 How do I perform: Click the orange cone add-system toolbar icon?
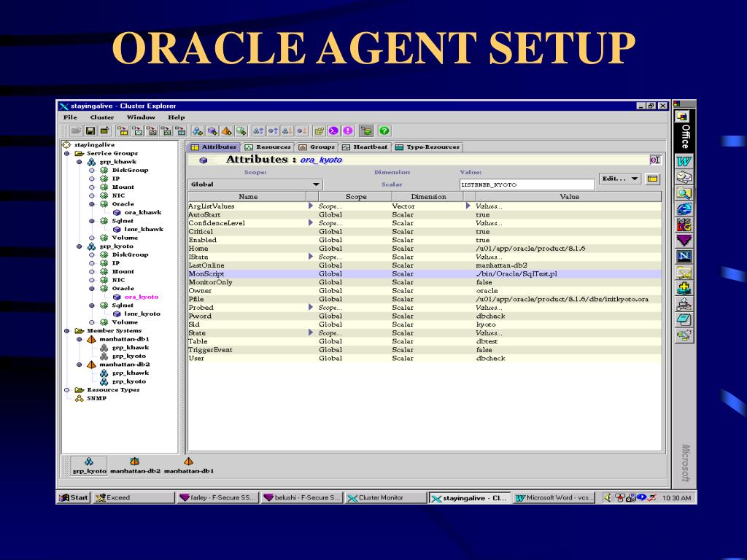tap(227, 131)
